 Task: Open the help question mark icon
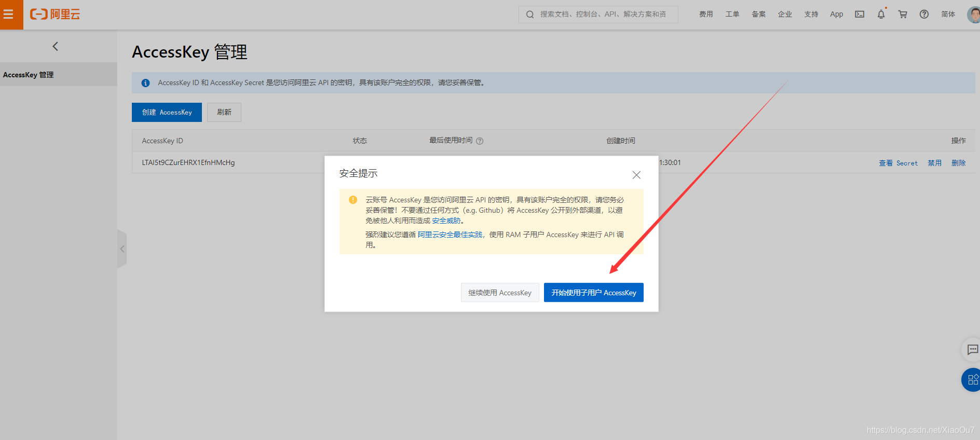pos(924,15)
